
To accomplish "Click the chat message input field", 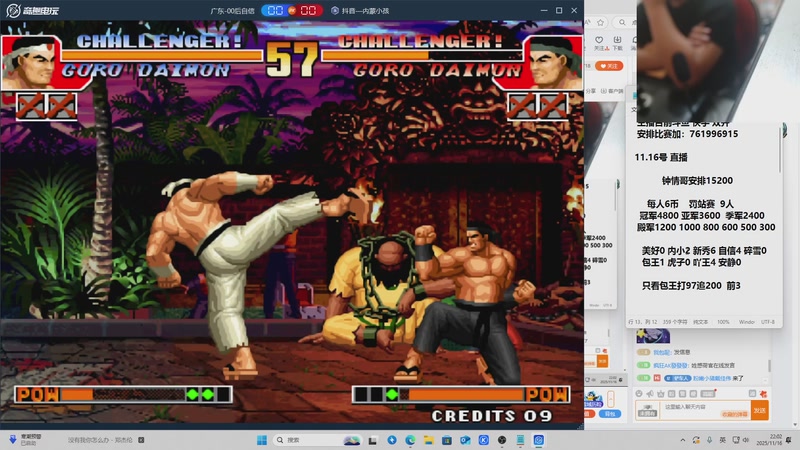I will pos(706,410).
